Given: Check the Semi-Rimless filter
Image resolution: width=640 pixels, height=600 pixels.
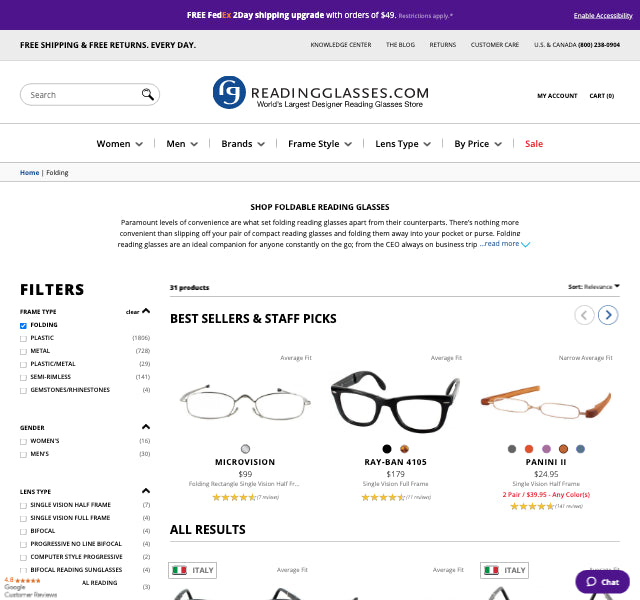Looking at the screenshot, I should point(23,378).
